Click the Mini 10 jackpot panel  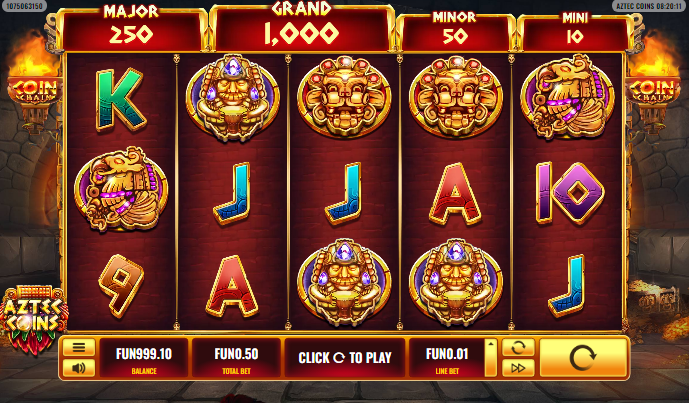click(x=575, y=32)
